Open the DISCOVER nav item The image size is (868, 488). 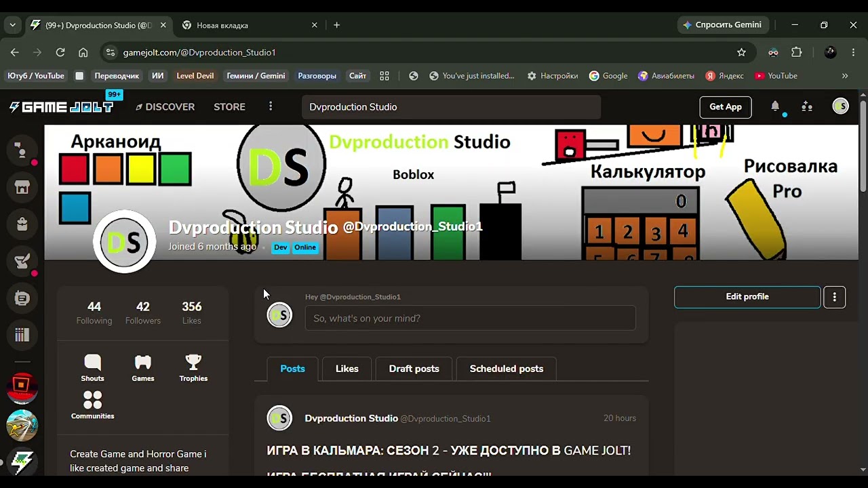pyautogui.click(x=165, y=107)
